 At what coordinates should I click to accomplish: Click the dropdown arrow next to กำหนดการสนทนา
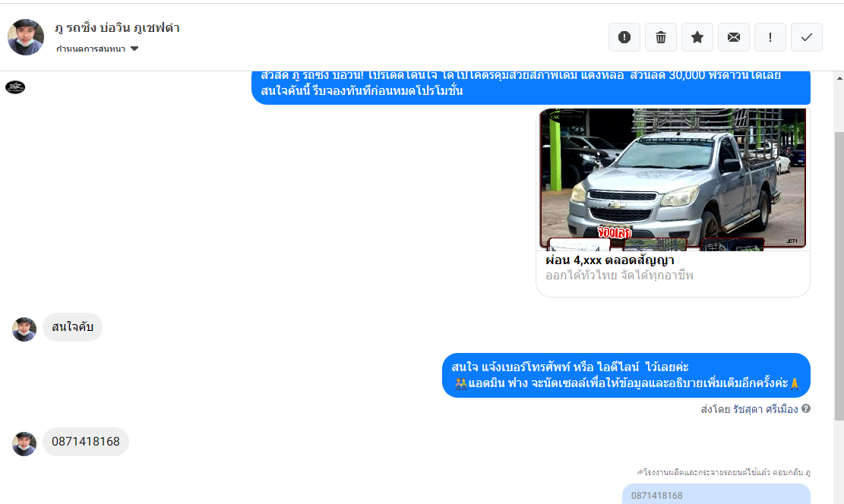click(134, 49)
